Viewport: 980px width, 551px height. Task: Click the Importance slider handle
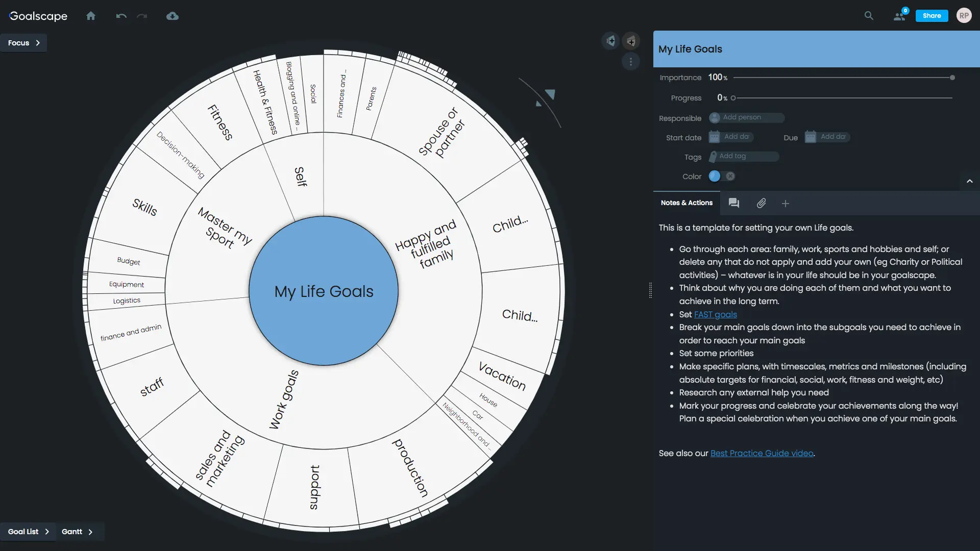(952, 78)
